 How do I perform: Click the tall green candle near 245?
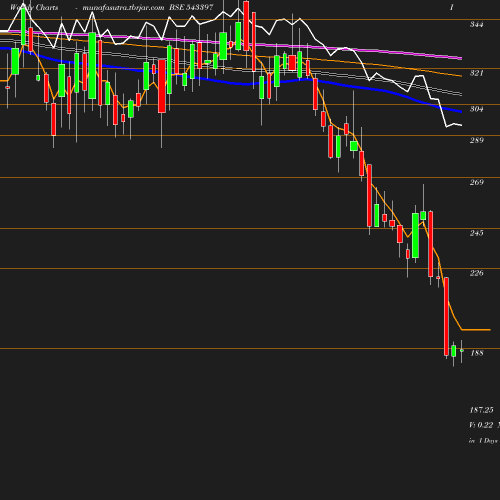click(415, 235)
